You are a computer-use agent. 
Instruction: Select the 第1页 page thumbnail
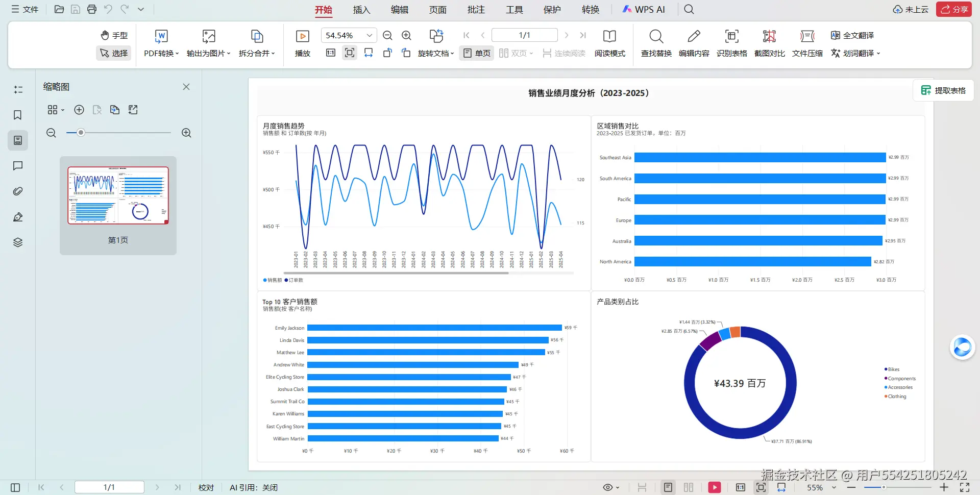point(118,205)
